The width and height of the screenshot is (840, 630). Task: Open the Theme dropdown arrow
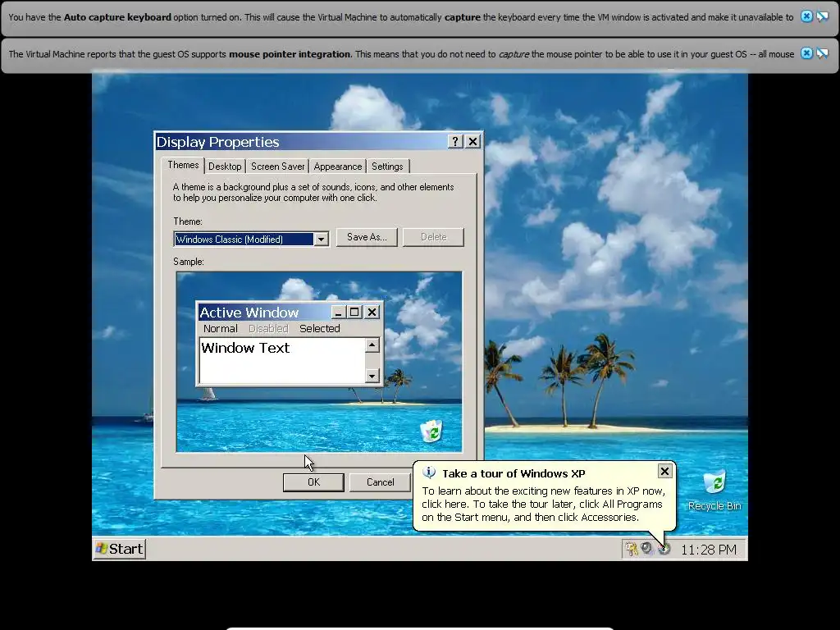[x=321, y=239]
